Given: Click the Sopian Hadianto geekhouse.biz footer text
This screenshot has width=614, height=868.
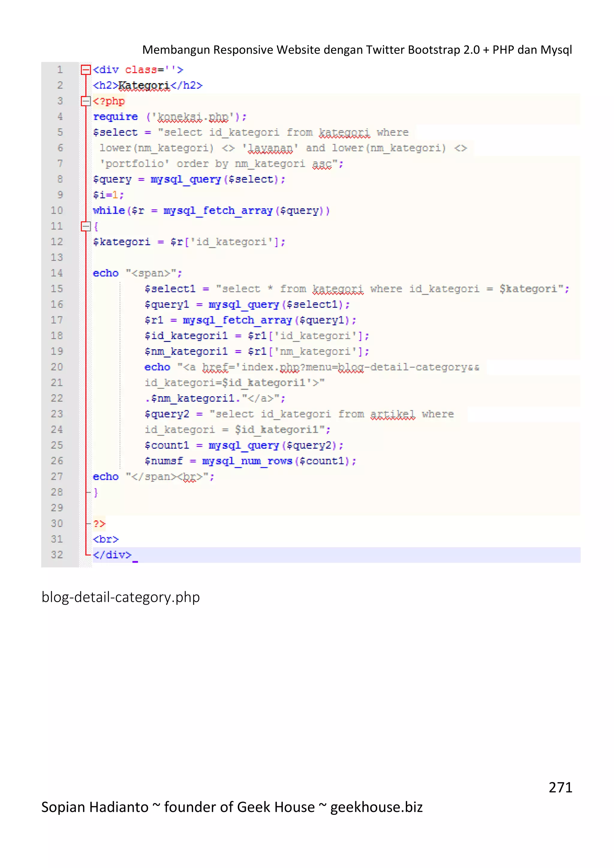Looking at the screenshot, I should pos(232,807).
